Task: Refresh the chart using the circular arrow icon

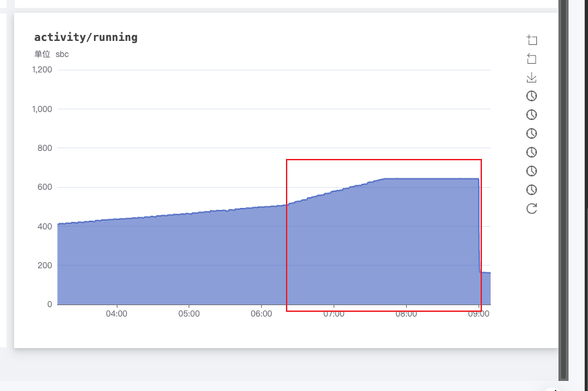Action: pyautogui.click(x=532, y=209)
